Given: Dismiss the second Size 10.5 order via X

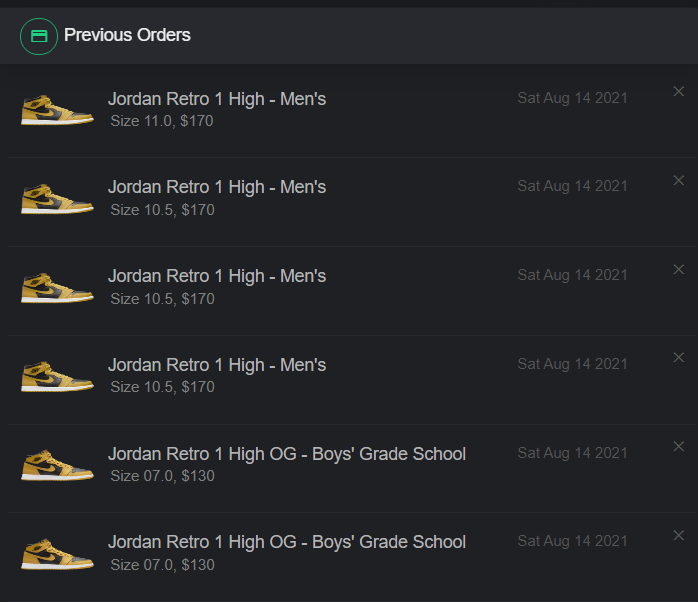Looking at the screenshot, I should coord(678,269).
